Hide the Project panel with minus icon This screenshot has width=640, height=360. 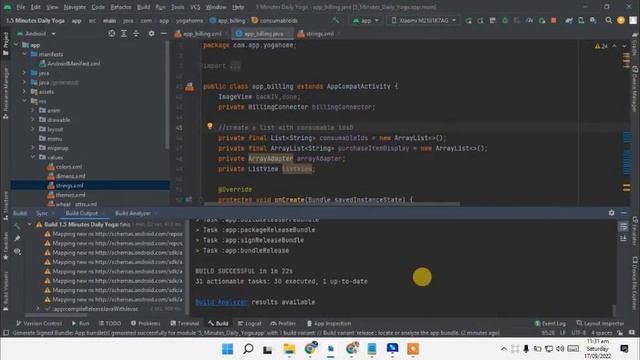tap(164, 33)
